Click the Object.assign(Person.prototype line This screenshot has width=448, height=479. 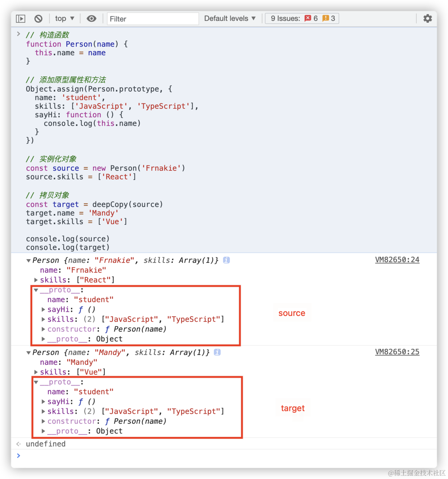click(99, 89)
